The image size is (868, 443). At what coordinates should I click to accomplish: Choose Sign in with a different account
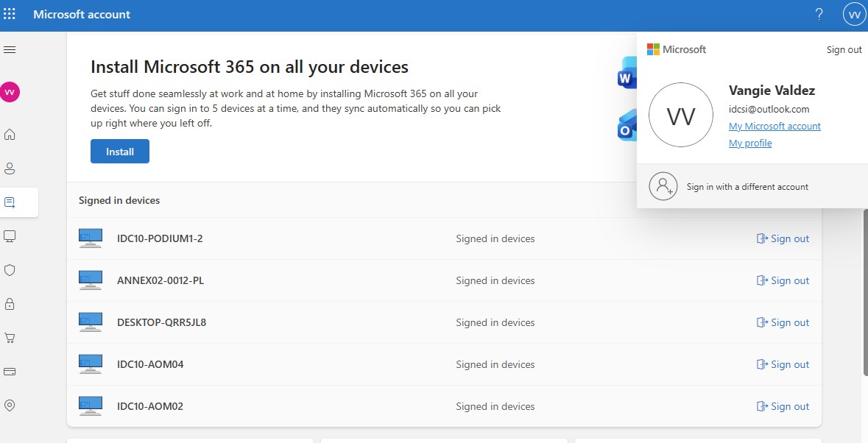tap(747, 187)
